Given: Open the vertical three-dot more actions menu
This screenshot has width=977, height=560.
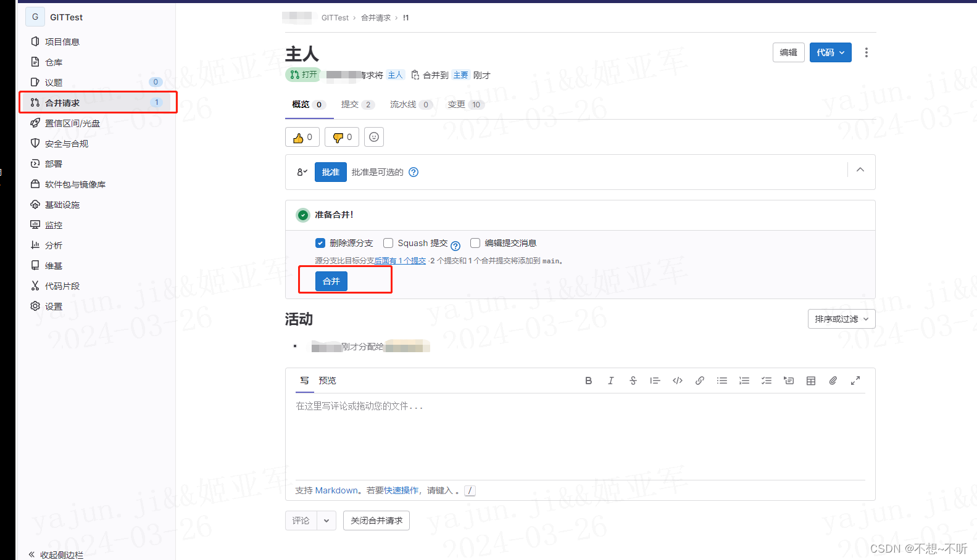Looking at the screenshot, I should pyautogui.click(x=867, y=52).
